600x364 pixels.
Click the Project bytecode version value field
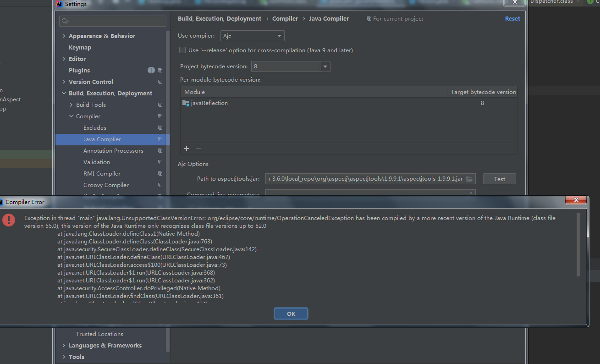285,66
